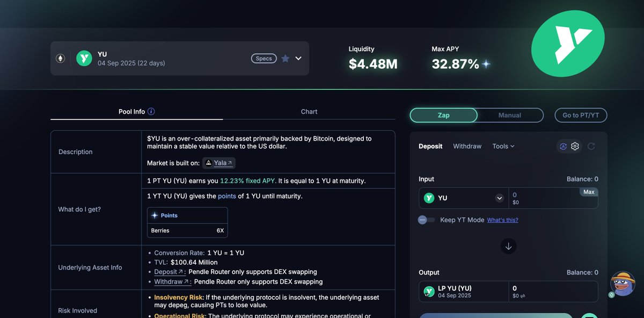644x318 pixels.
Task: Open the Withdraw external link
Action: (172, 281)
